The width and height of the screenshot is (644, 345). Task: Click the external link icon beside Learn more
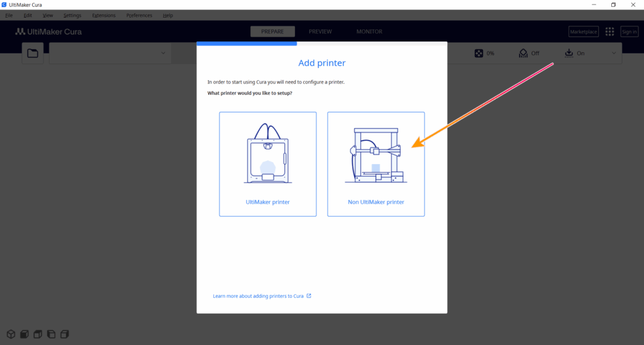click(x=309, y=296)
